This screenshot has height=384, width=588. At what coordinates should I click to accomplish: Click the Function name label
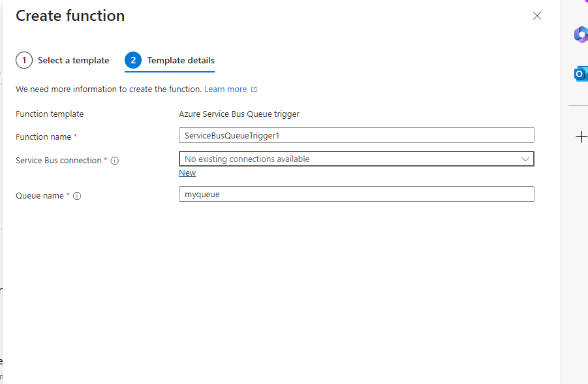tap(44, 137)
